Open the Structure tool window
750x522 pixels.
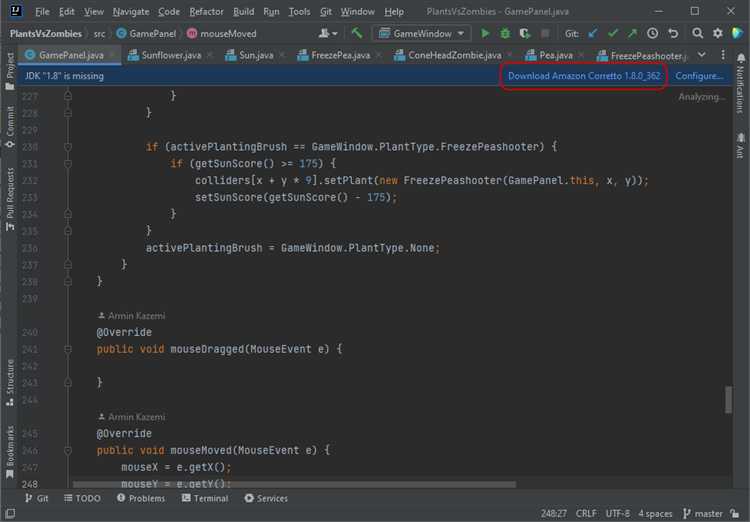(10, 383)
